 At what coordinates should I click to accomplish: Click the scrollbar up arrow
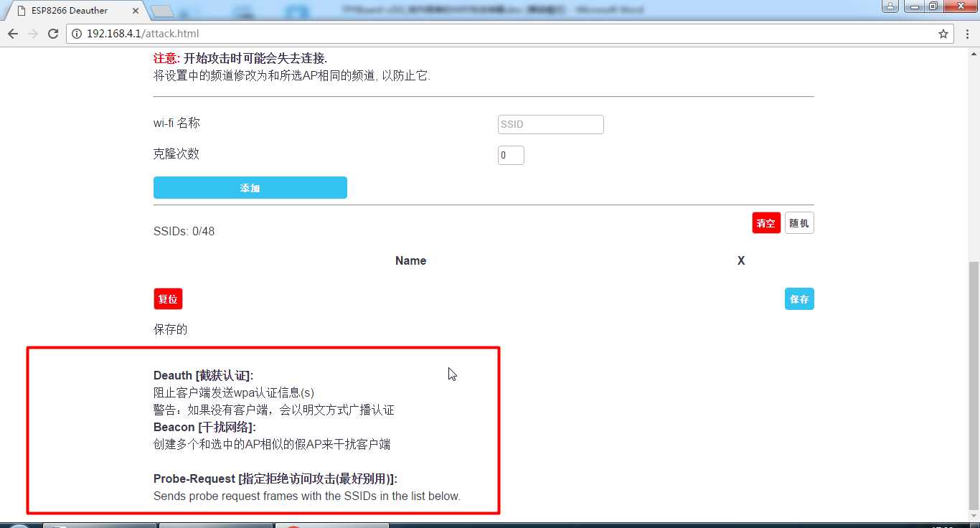click(974, 55)
